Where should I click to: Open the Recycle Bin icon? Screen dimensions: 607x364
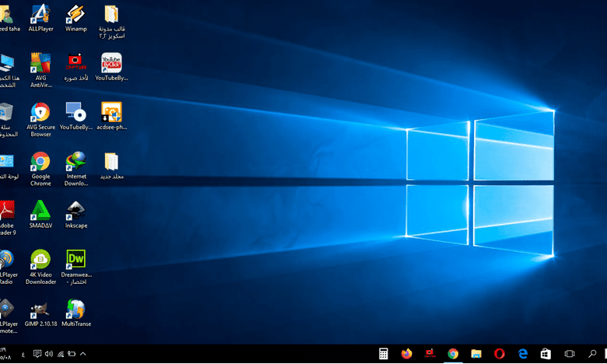9,120
